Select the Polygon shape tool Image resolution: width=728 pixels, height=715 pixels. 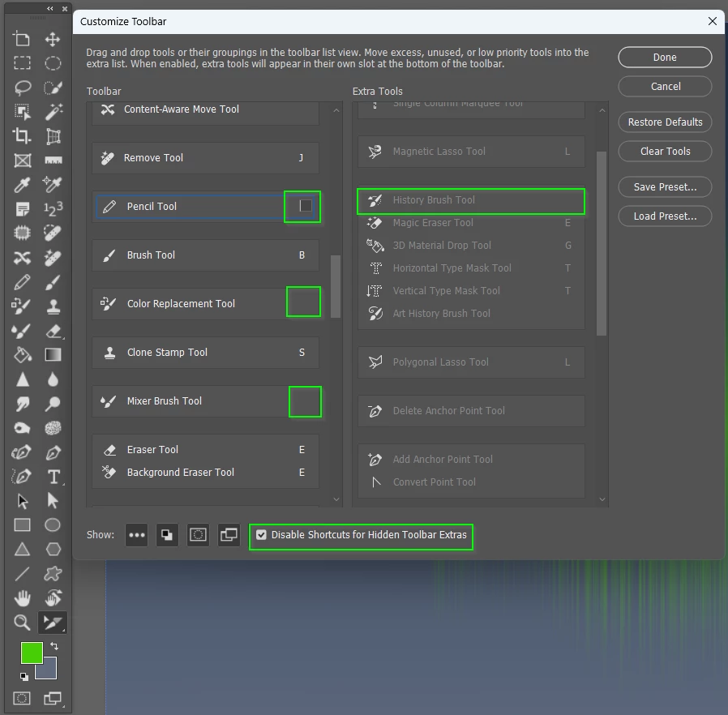click(53, 550)
